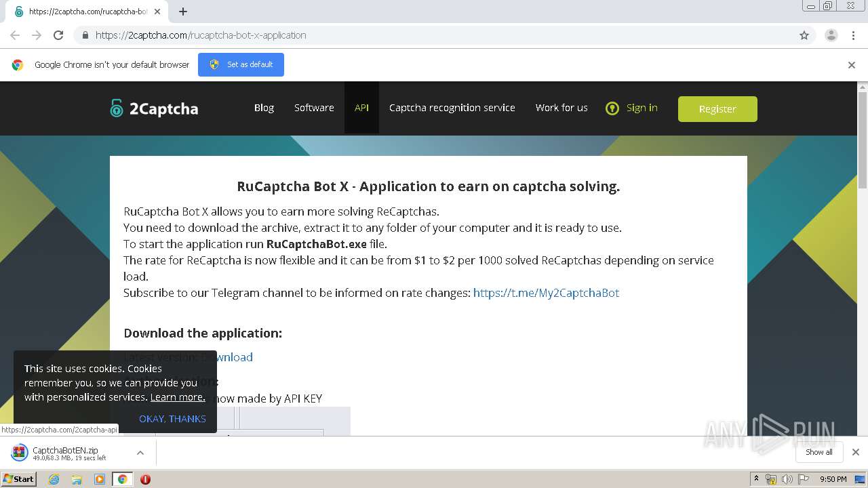Viewport: 868px width, 488px height.
Task: Open the Telegram My2CaptchaBot link
Action: [546, 293]
